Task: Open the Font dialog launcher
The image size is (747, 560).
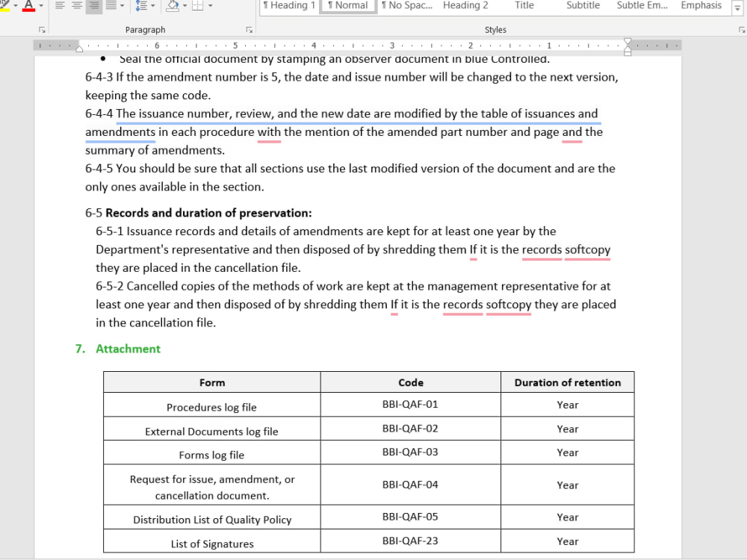Action: [x=42, y=30]
